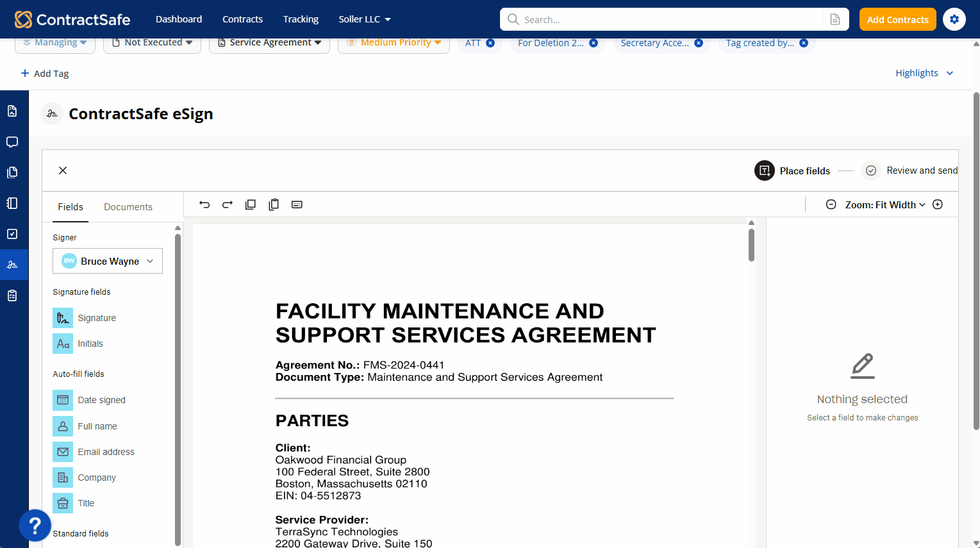Screen dimensions: 980x548
Task: Open the clipboard checklist sidebar icon
Action: (x=12, y=295)
